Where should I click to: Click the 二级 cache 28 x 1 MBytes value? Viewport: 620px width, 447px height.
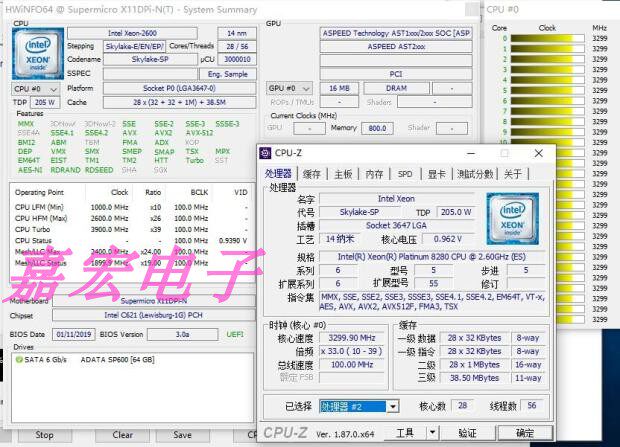tap(474, 365)
